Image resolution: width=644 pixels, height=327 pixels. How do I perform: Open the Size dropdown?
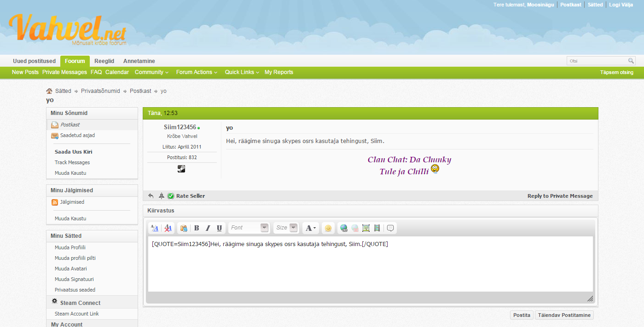click(x=286, y=228)
